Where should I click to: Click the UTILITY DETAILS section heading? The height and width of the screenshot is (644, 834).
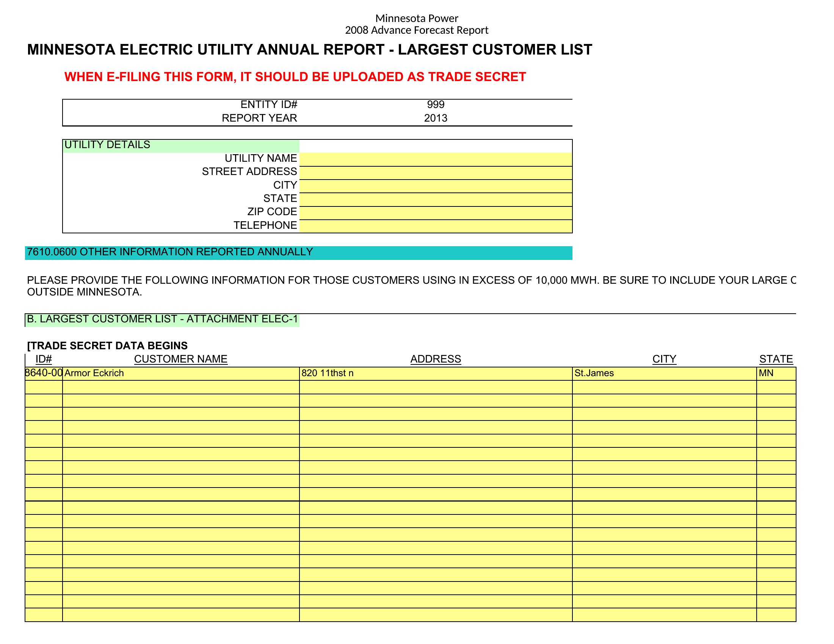coord(107,145)
